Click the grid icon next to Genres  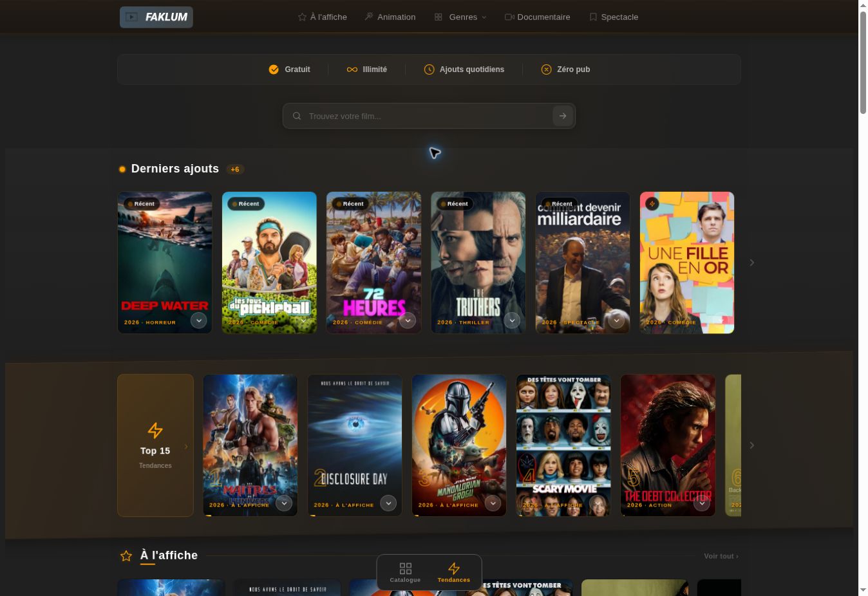[439, 17]
